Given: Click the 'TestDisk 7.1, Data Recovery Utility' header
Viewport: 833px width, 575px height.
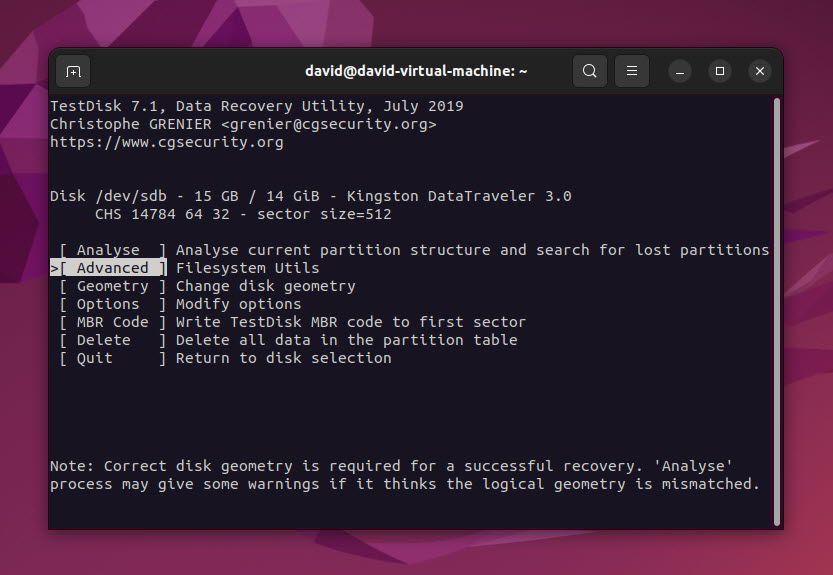Looking at the screenshot, I should point(257,106).
